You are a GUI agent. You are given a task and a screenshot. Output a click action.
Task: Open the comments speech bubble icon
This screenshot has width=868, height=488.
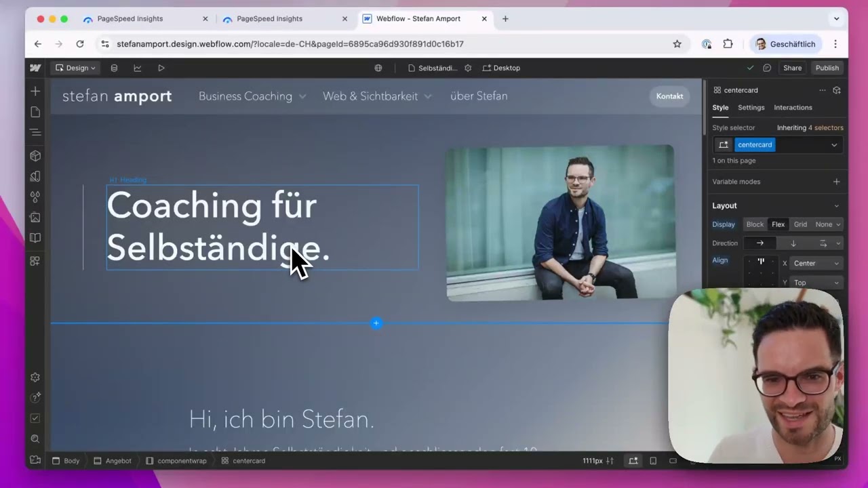(x=767, y=68)
